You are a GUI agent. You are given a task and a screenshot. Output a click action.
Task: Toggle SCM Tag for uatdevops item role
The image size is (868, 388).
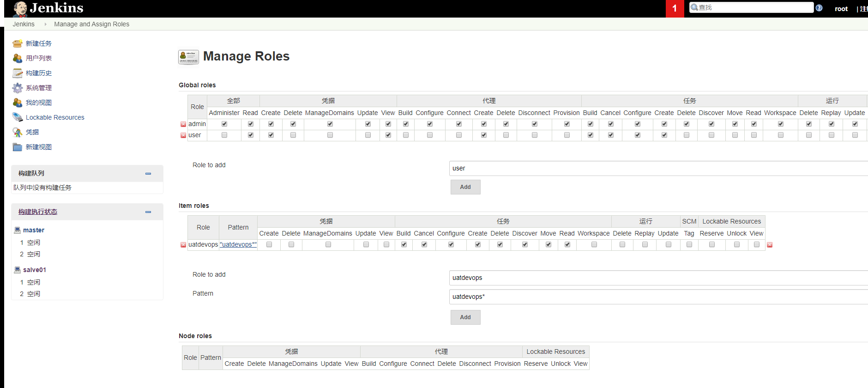pyautogui.click(x=689, y=244)
